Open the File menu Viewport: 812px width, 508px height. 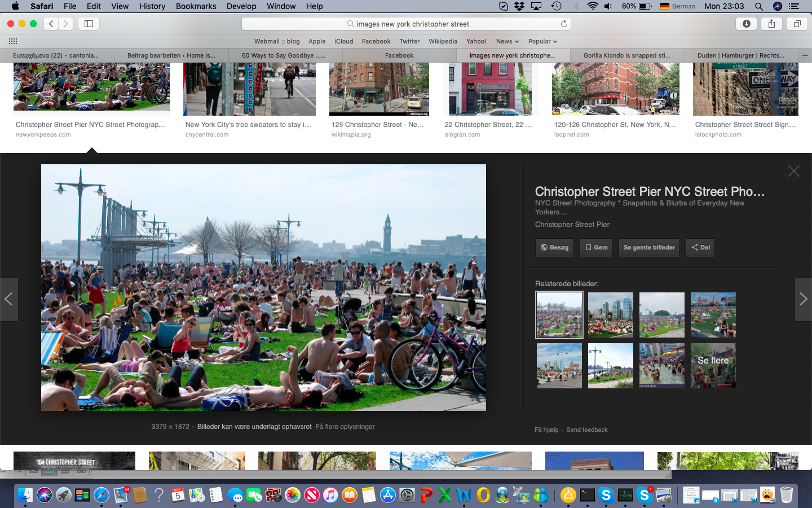(x=70, y=6)
